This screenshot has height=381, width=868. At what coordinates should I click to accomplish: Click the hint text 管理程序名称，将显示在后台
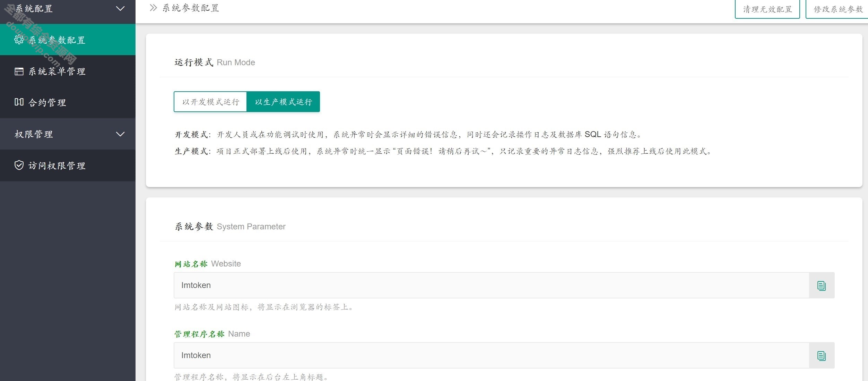(x=251, y=377)
